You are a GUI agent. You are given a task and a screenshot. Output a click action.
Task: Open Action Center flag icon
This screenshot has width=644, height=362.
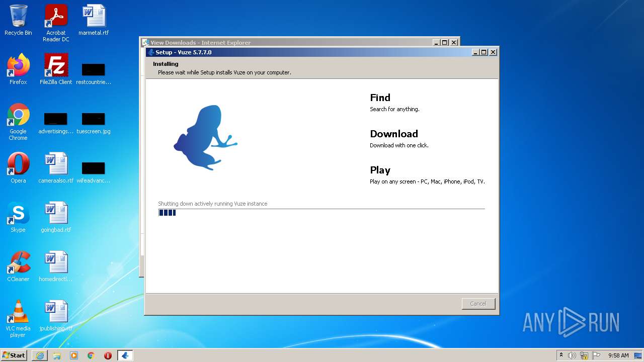596,355
